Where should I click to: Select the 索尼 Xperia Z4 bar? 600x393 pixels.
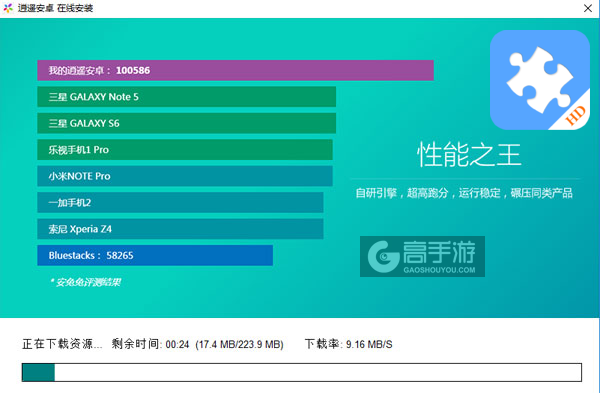pos(180,229)
